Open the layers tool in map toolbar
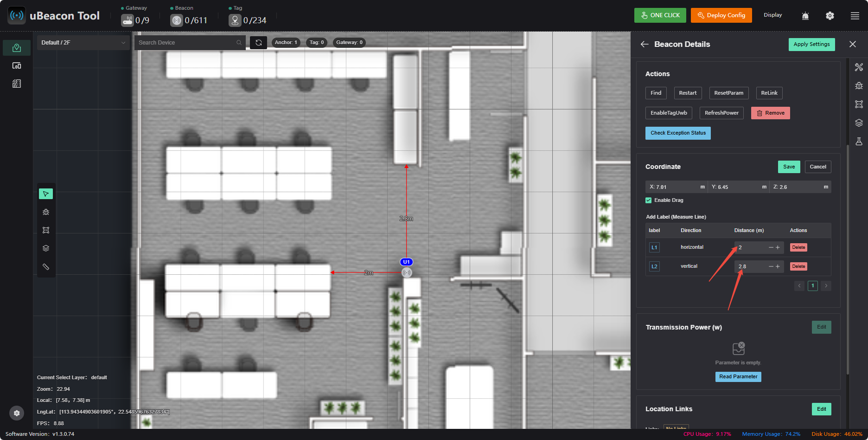 46,248
